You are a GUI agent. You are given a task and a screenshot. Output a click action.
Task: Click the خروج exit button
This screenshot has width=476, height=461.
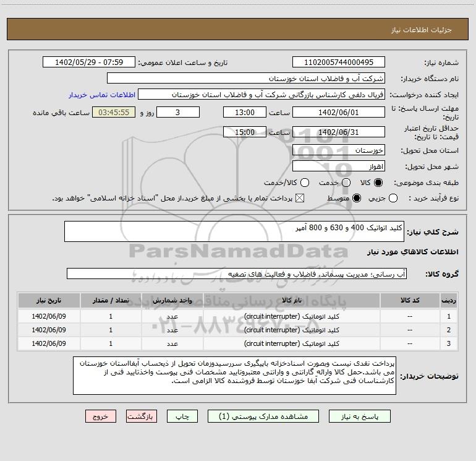(x=101, y=416)
